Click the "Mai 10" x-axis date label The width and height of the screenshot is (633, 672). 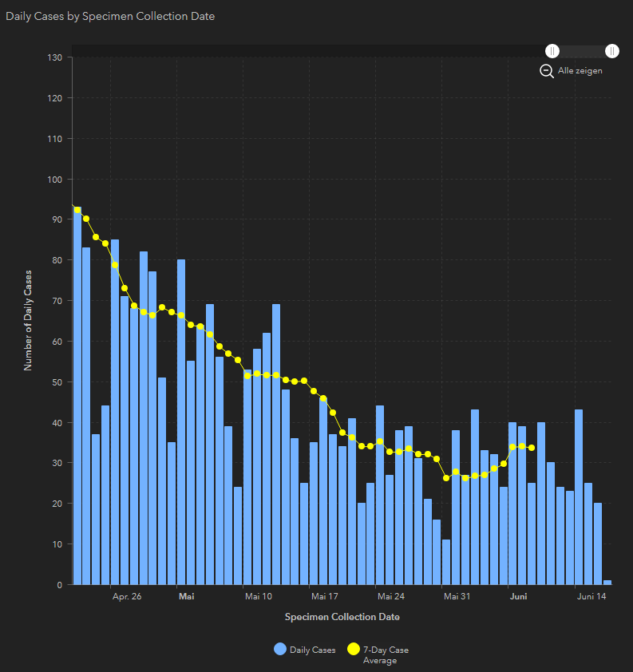[259, 596]
